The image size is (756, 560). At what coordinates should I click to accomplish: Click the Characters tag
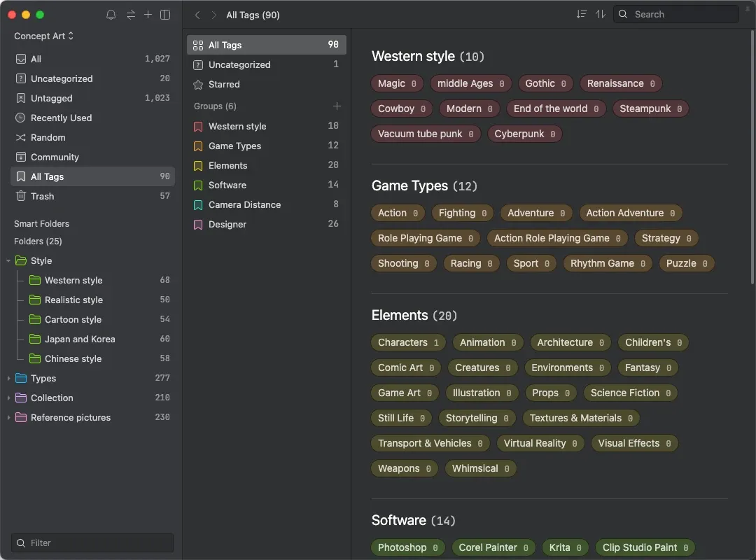408,342
